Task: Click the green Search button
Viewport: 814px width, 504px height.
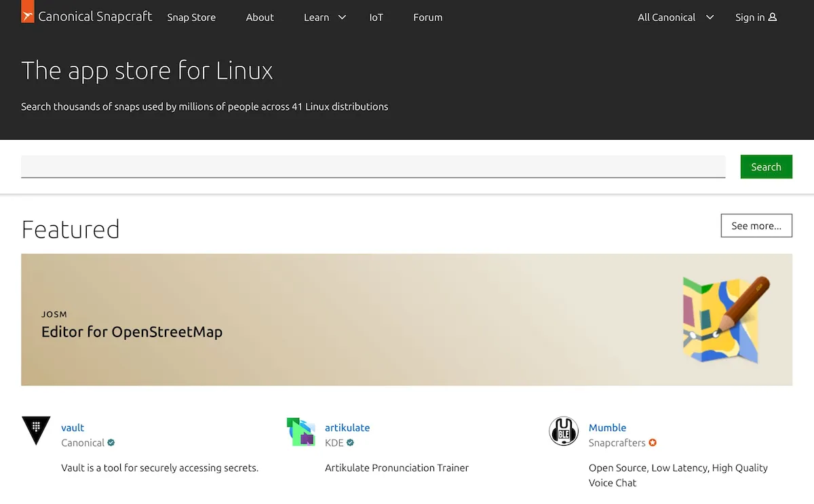Action: [766, 167]
